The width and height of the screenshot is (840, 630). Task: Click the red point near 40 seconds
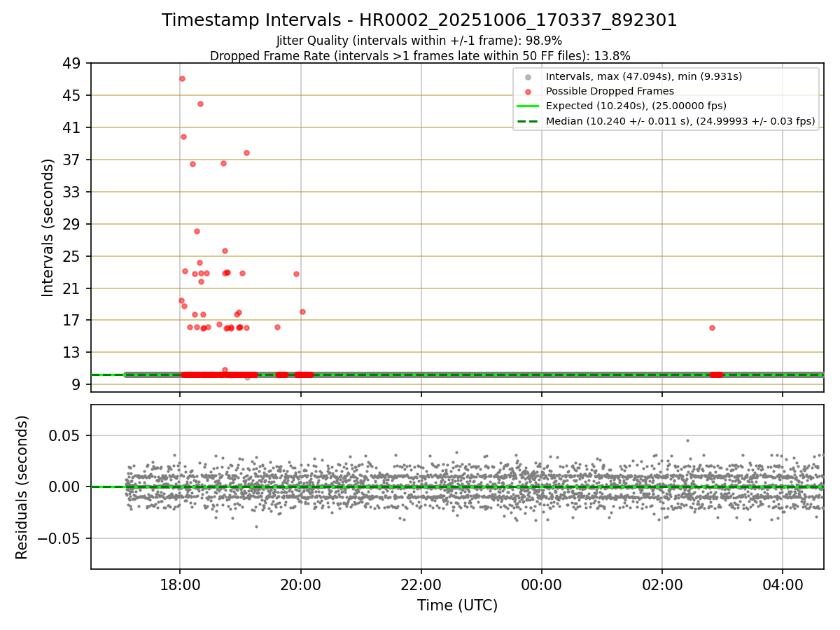183,136
